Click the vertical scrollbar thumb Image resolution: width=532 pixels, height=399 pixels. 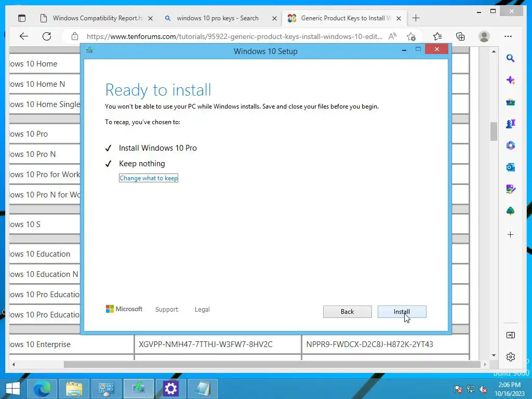pyautogui.click(x=494, y=131)
